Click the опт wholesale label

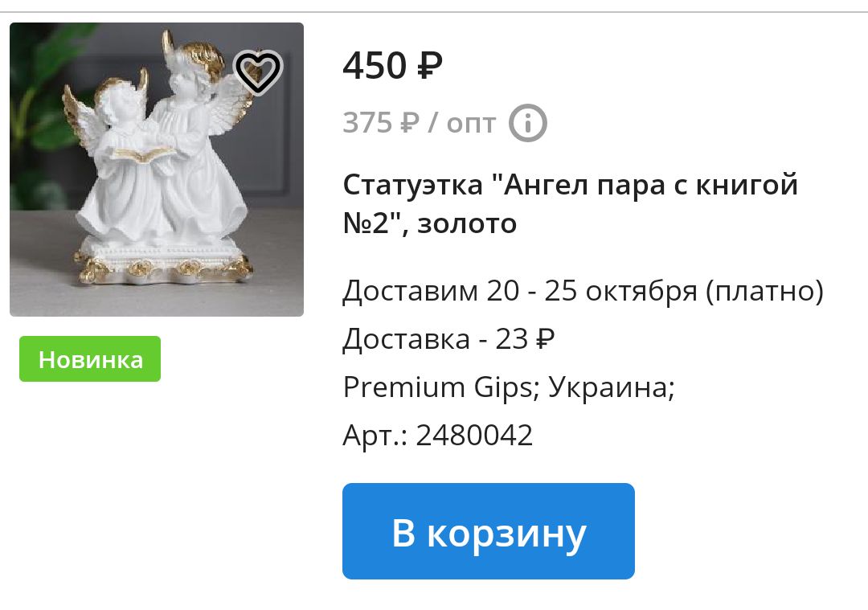click(471, 124)
